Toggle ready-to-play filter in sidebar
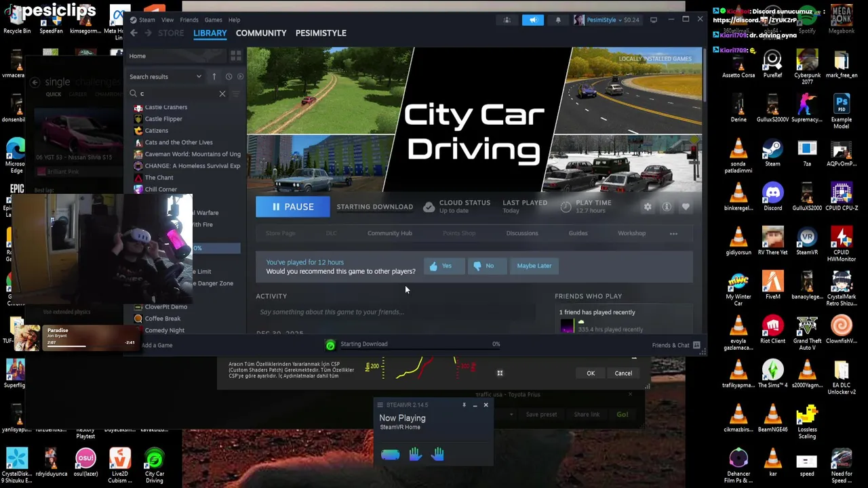The width and height of the screenshot is (868, 488). click(x=239, y=77)
